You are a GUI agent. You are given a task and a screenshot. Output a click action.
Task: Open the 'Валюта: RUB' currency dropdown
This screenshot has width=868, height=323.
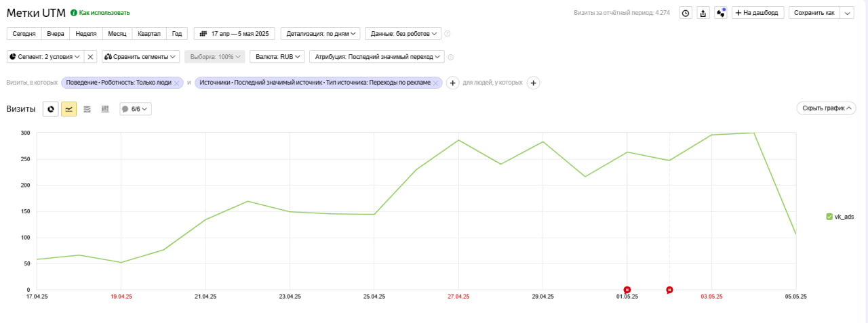pyautogui.click(x=277, y=57)
